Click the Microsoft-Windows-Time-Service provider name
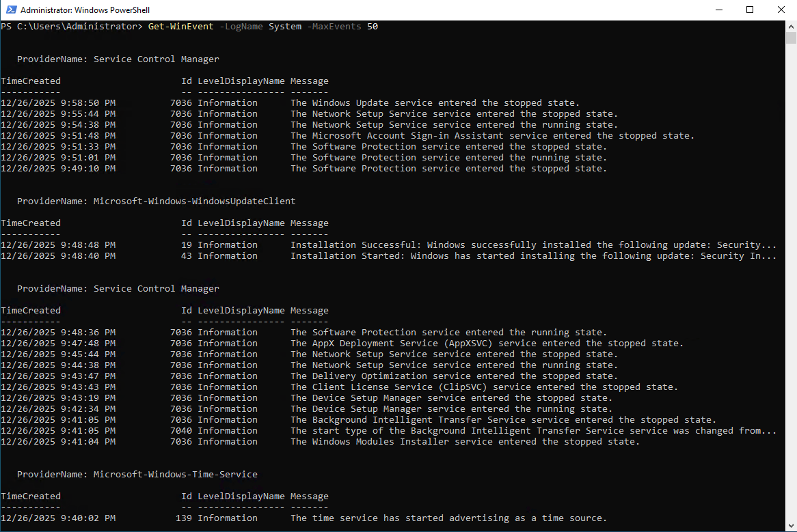 (175, 475)
